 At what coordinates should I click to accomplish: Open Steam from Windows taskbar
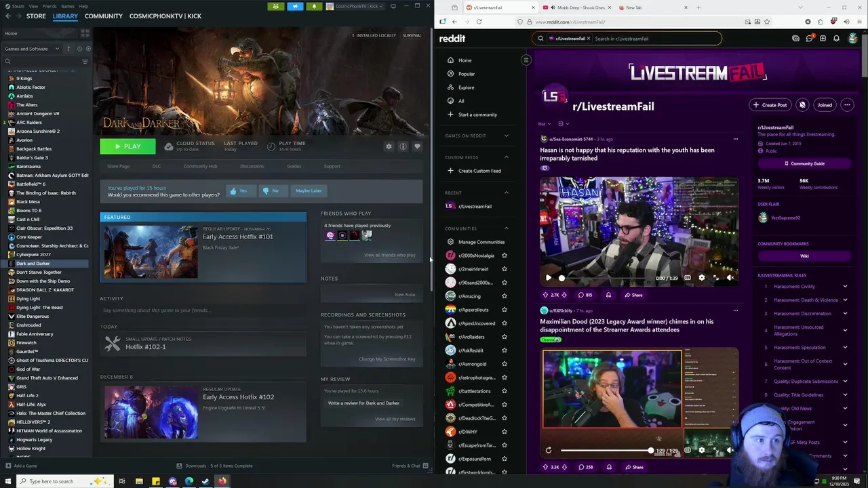coord(205,481)
